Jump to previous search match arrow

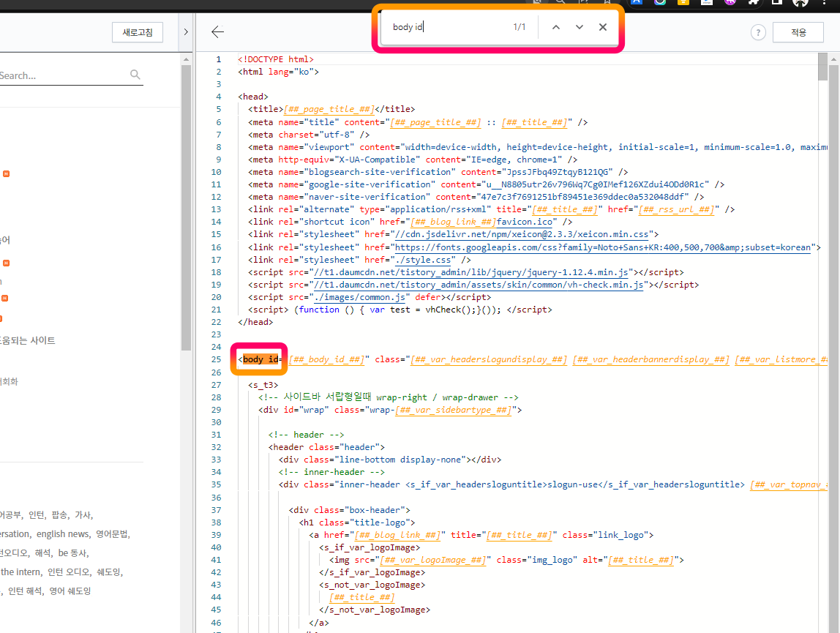[x=556, y=27]
